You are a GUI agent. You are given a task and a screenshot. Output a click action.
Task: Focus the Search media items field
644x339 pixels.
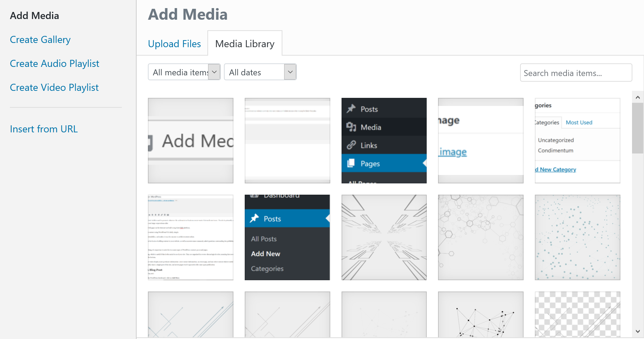(x=576, y=73)
